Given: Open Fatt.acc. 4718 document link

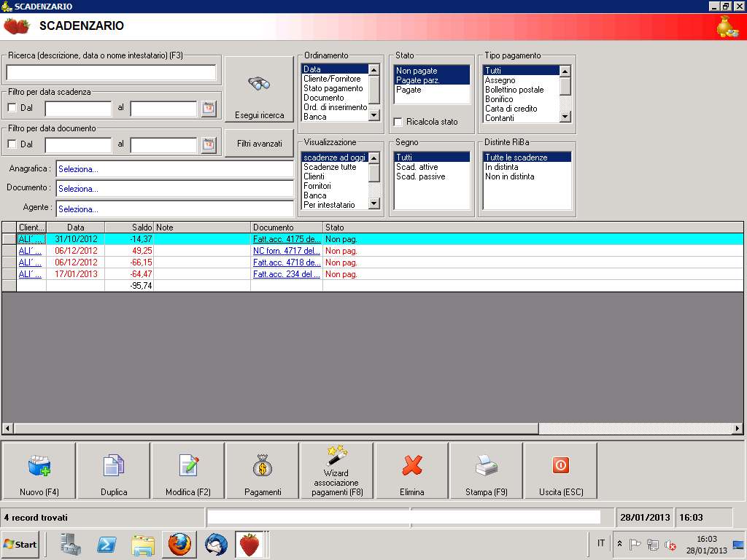Looking at the screenshot, I should point(286,262).
